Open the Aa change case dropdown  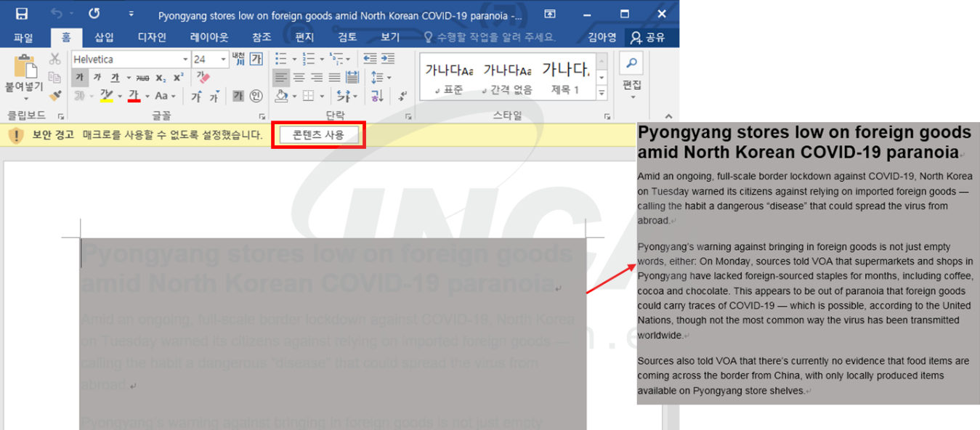click(164, 96)
